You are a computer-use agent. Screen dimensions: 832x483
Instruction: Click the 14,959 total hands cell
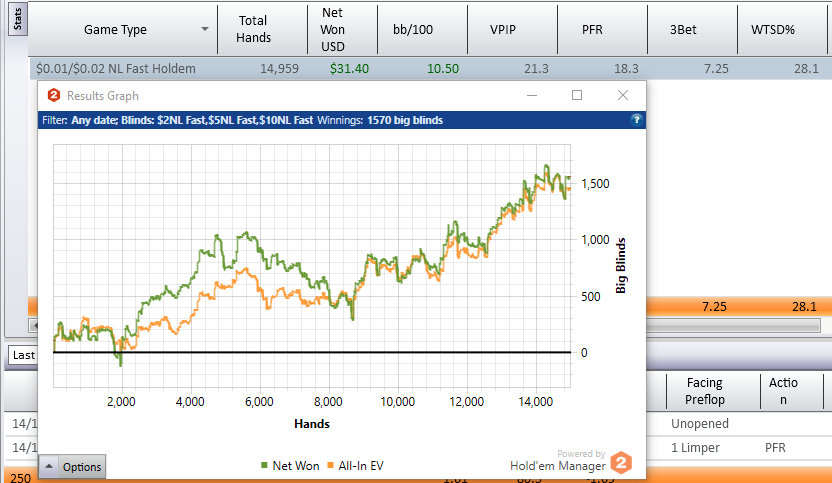coord(279,68)
